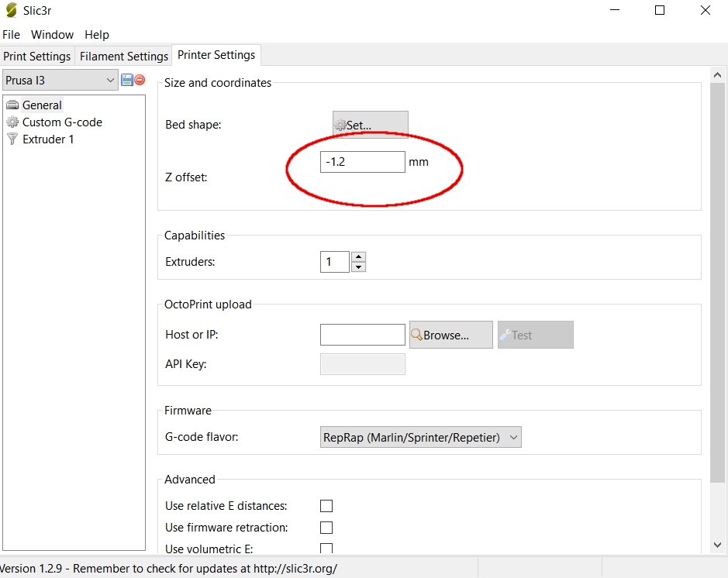Switch to Printer Settings tab

[216, 55]
